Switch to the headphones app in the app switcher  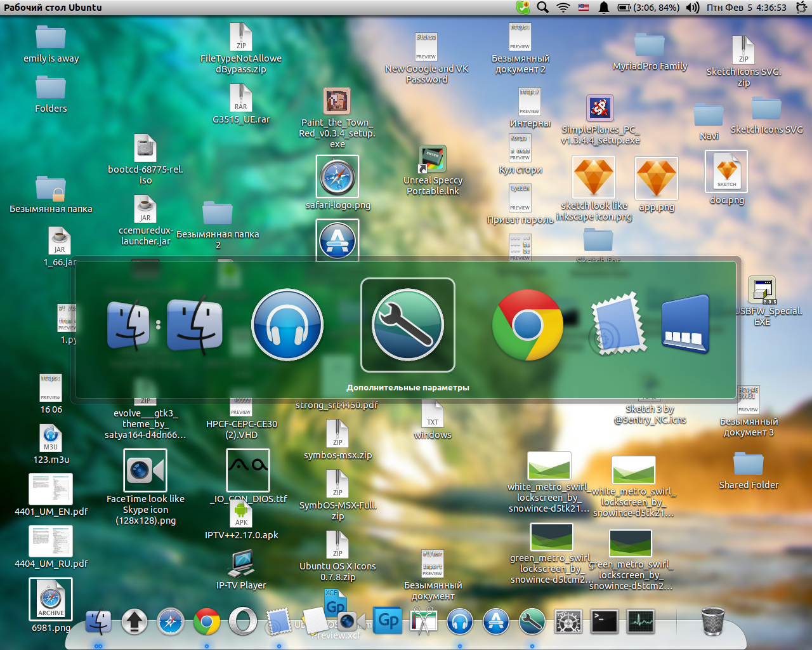[287, 325]
